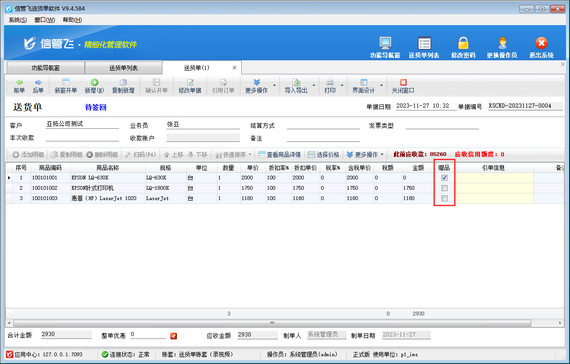Check 赠品 checkbox for LaserJet 1020 row

tap(444, 198)
